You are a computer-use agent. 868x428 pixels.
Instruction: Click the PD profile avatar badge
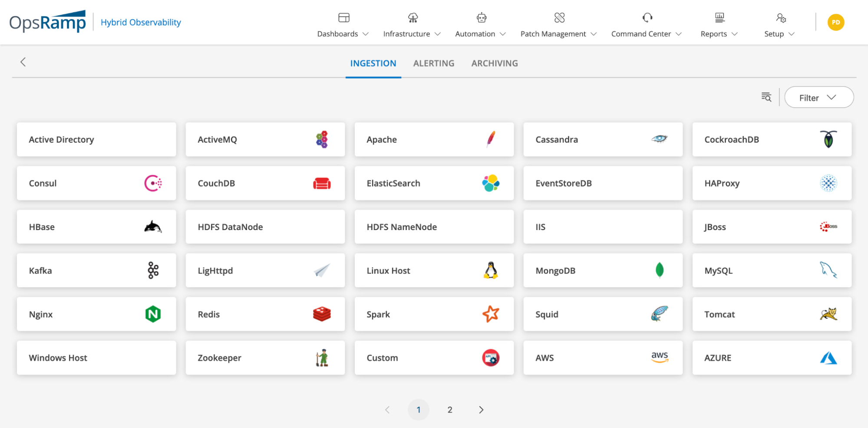pos(835,22)
